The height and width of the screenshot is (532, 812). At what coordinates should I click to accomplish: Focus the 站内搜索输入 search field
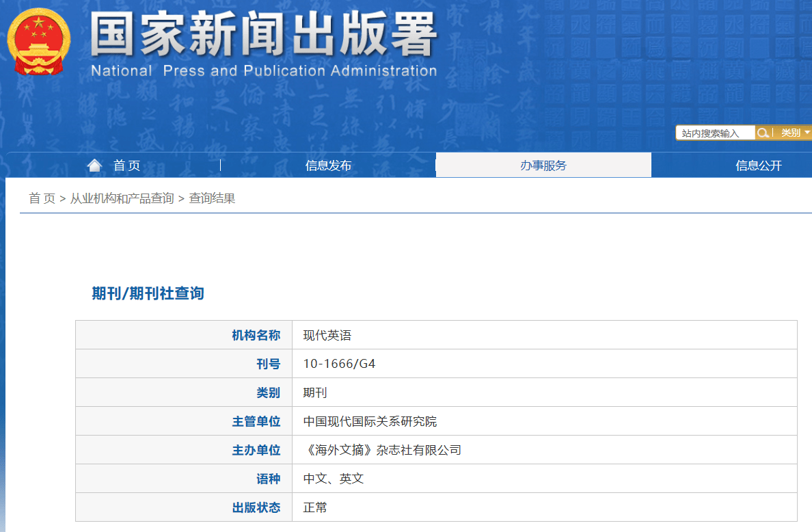point(715,133)
